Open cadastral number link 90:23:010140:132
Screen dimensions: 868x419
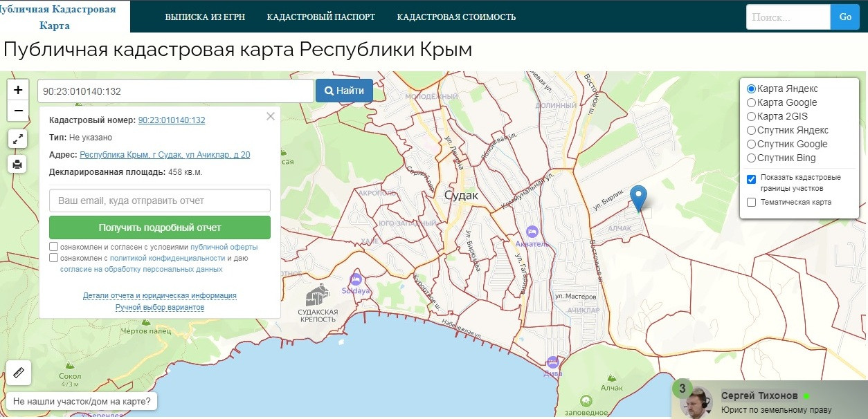172,120
